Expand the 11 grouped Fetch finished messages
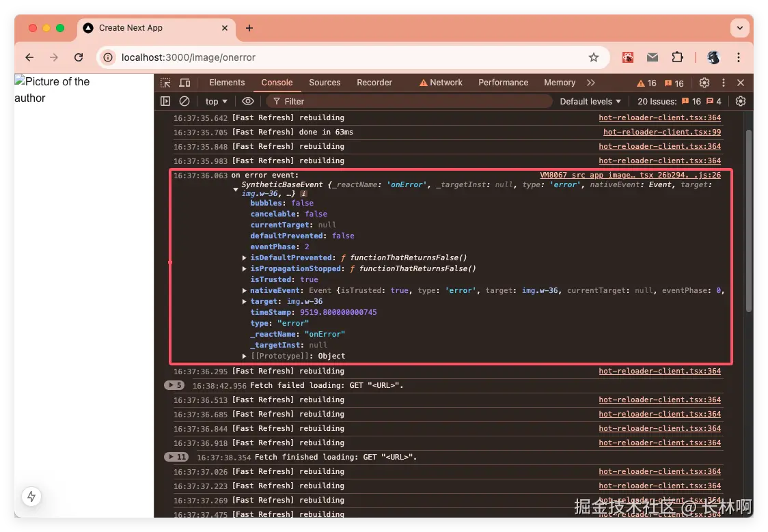 [x=176, y=457]
